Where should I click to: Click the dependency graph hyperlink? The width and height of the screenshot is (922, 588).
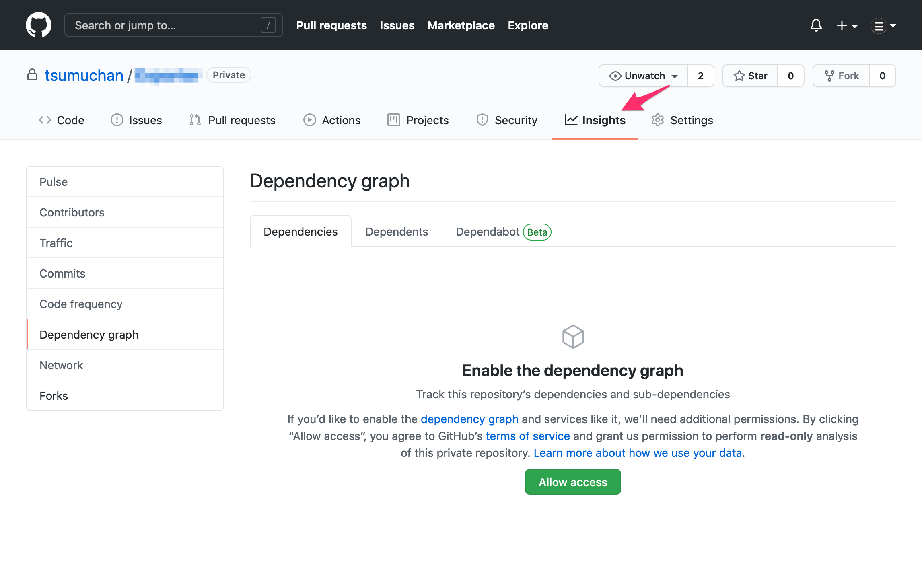click(x=469, y=419)
